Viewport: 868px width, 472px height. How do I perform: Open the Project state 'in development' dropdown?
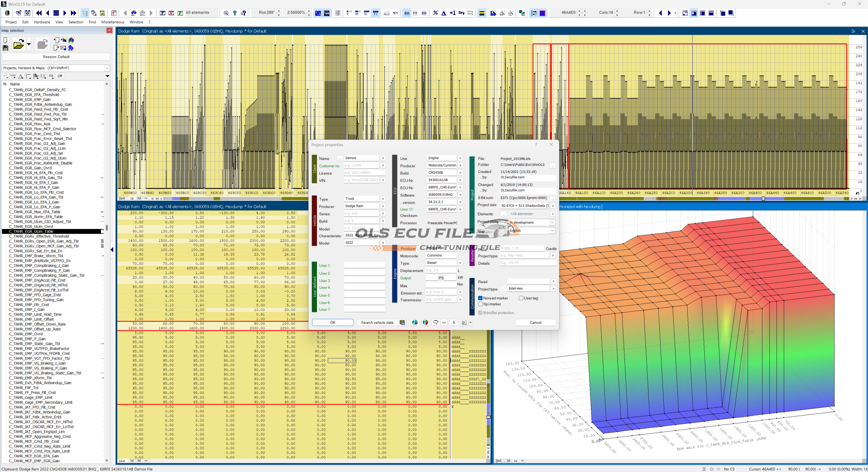pos(552,222)
